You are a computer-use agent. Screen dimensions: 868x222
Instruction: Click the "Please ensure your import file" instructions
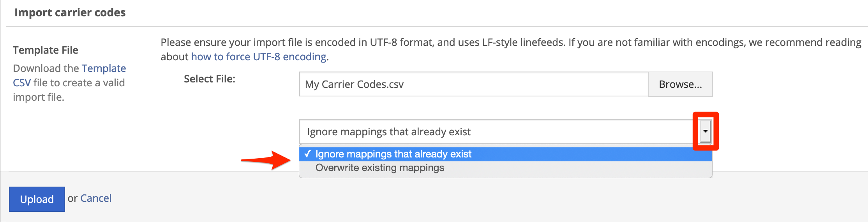click(511, 49)
